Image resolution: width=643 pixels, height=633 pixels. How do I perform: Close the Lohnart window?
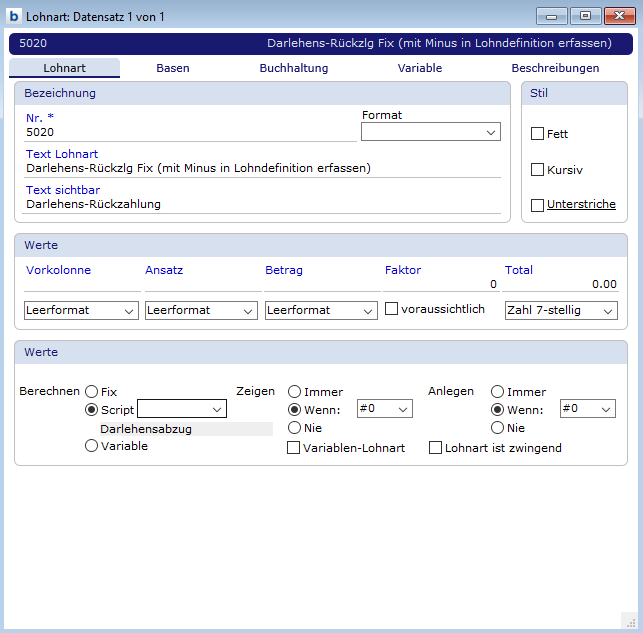618,16
